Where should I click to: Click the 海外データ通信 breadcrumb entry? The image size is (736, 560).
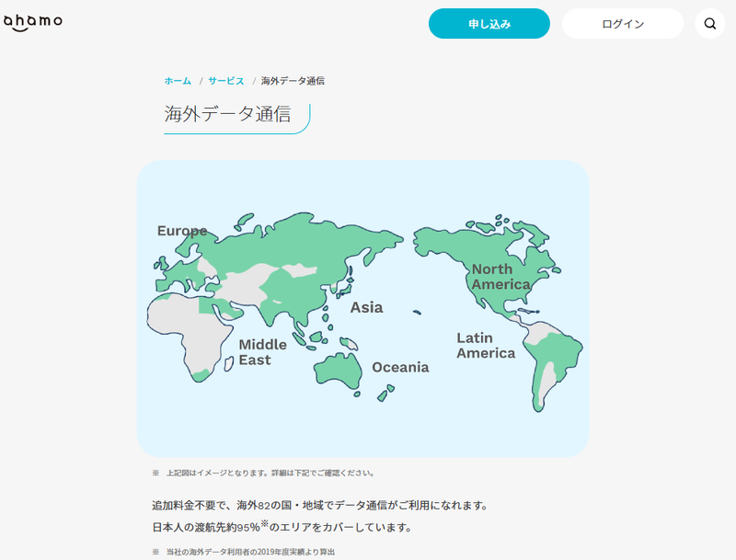295,81
